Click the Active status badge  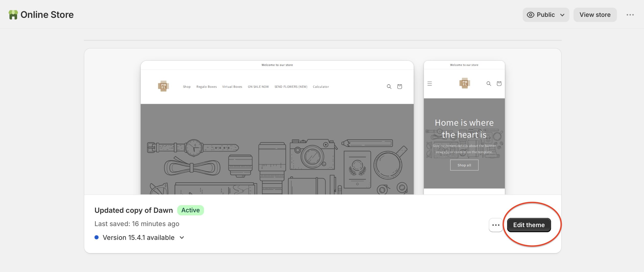click(x=190, y=210)
